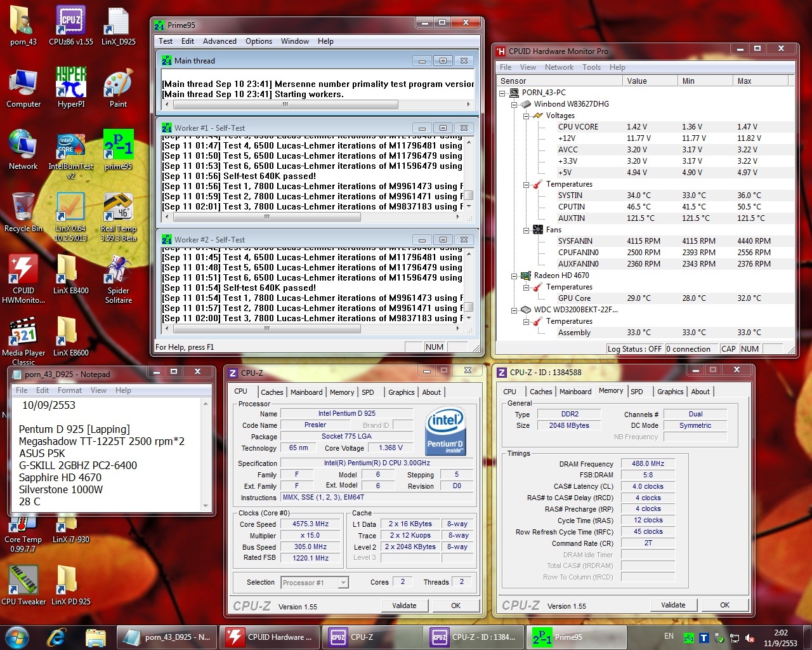Image resolution: width=812 pixels, height=650 pixels.
Task: Collapse the Fans group in HWMonitor
Action: coord(527,230)
